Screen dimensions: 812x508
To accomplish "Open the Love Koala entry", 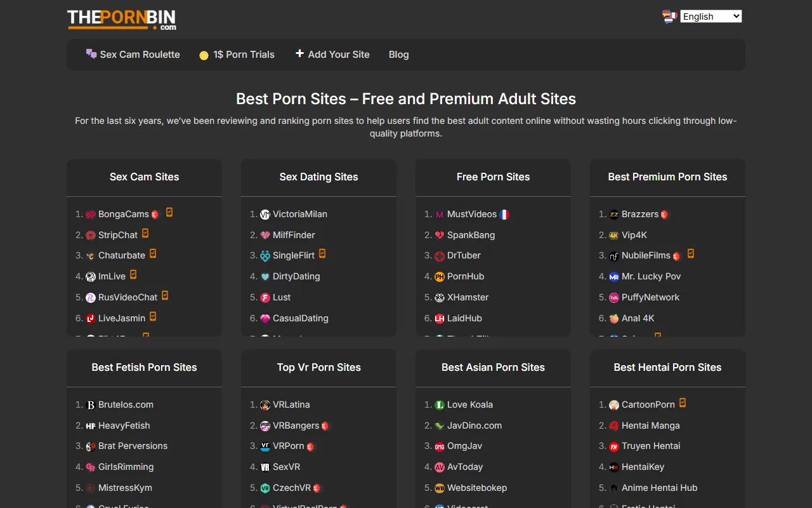I will pos(470,404).
